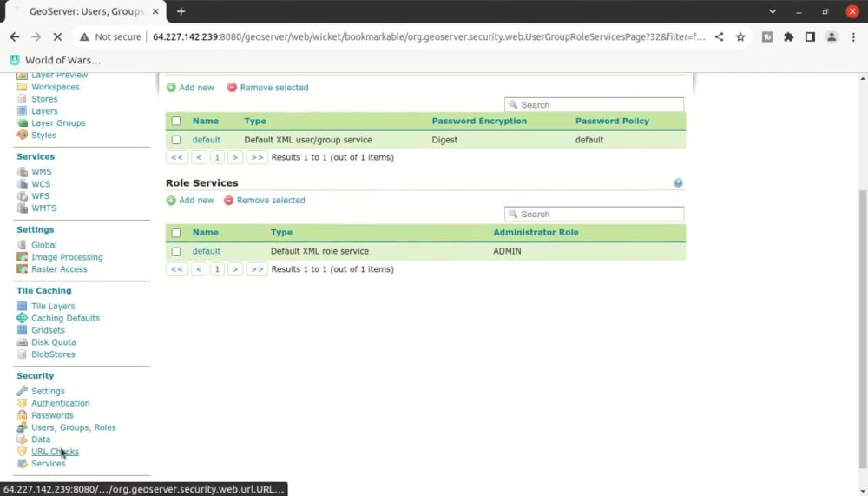Open the Role Services help icon
Image resolution: width=868 pixels, height=496 pixels.
pyautogui.click(x=678, y=183)
